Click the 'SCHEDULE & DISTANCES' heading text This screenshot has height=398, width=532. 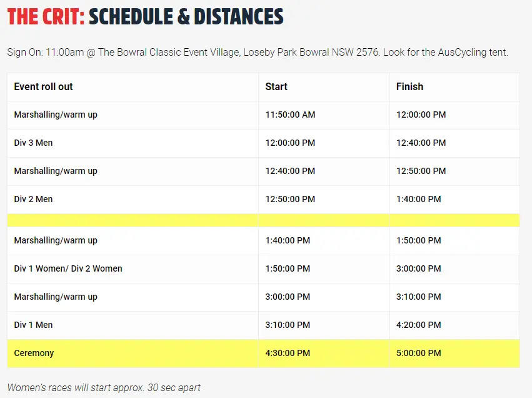tap(186, 16)
